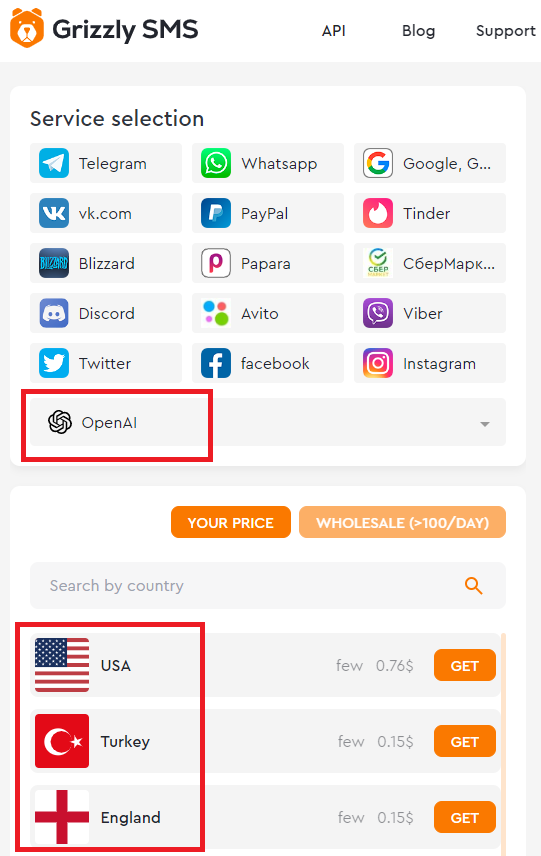This screenshot has width=541, height=856.
Task: Choose the Whatsapp service icon
Action: pyautogui.click(x=216, y=163)
